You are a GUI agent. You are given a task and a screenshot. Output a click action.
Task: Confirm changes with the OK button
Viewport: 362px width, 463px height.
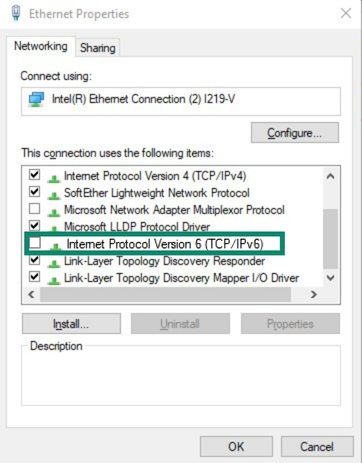(236, 447)
